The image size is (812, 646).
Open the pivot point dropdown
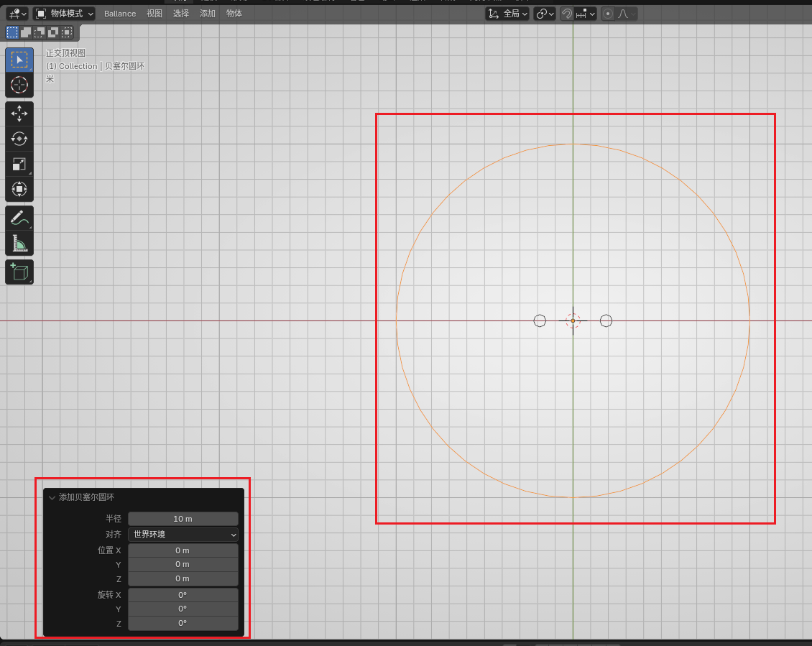pos(545,14)
